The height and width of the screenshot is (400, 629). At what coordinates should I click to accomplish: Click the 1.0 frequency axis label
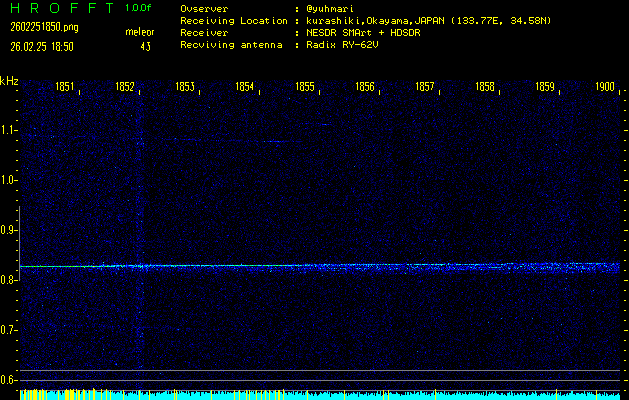[8, 180]
